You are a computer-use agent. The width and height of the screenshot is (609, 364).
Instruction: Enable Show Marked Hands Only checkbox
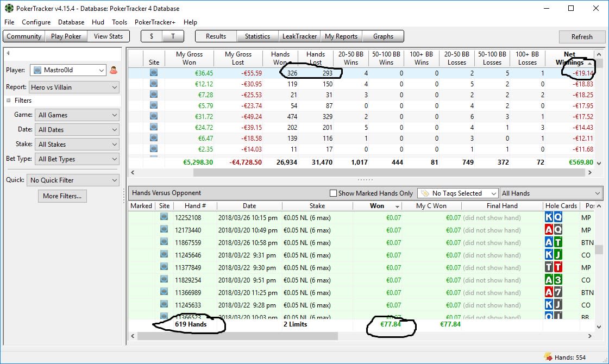coord(333,193)
